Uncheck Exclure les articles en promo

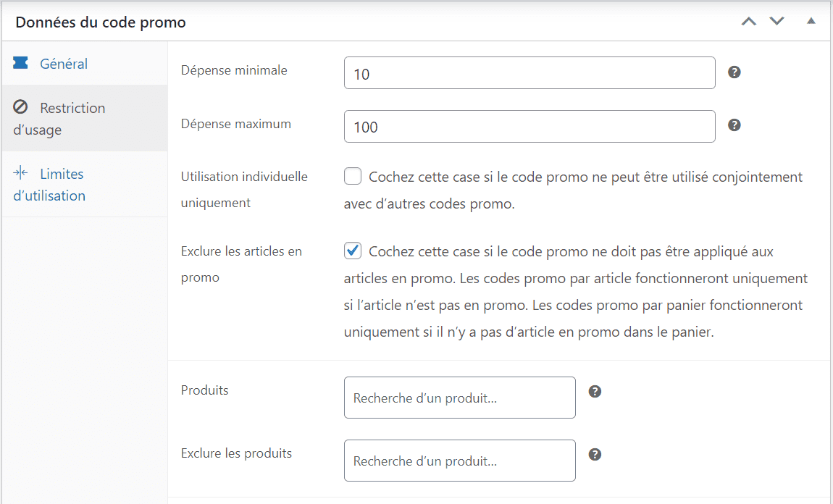pyautogui.click(x=353, y=251)
